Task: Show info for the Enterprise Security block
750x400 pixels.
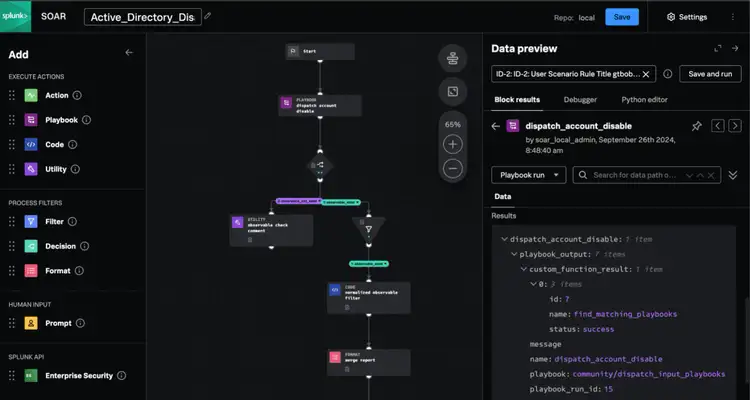Action: click(x=121, y=376)
